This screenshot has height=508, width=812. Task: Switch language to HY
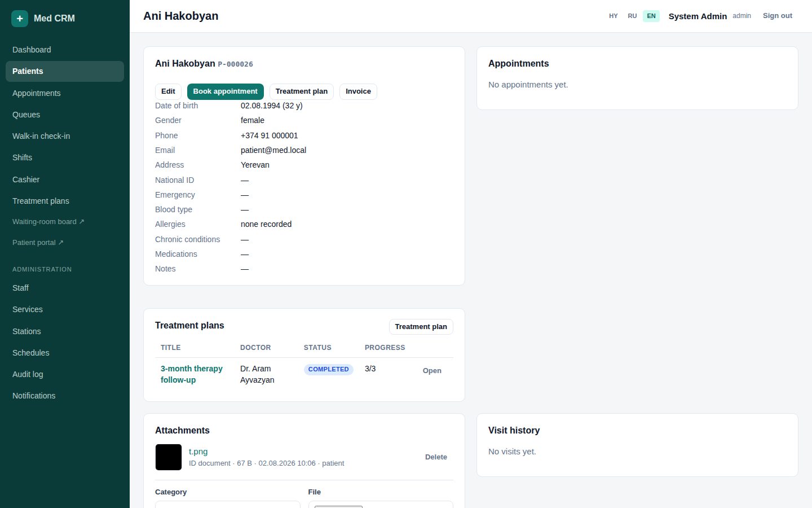(x=614, y=16)
